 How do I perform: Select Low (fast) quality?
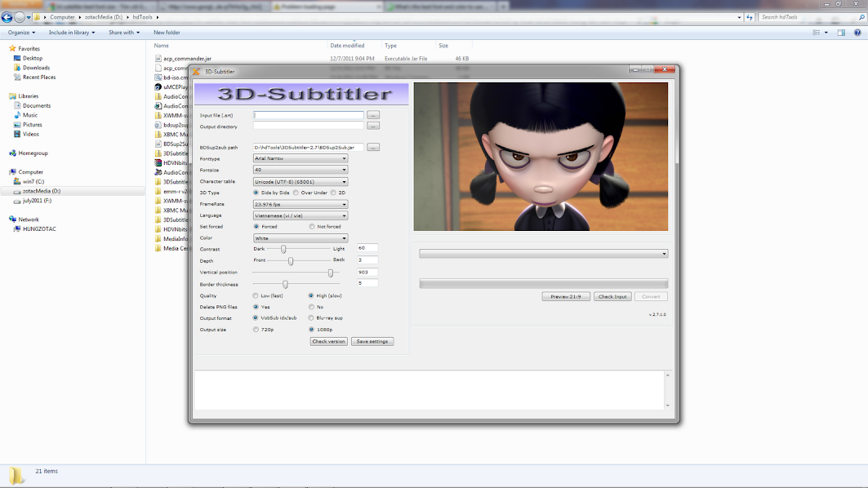tap(256, 295)
